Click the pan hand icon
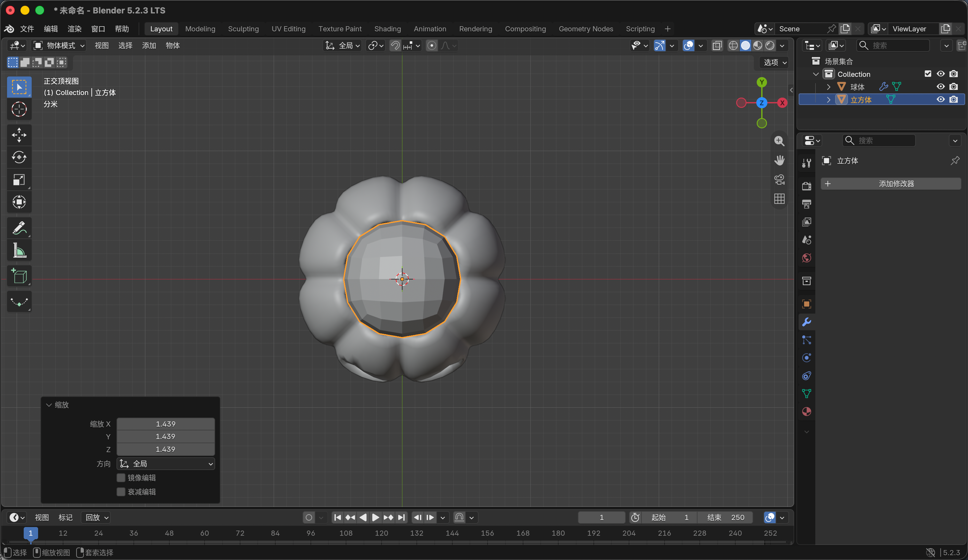This screenshot has height=560, width=968. pos(779,161)
